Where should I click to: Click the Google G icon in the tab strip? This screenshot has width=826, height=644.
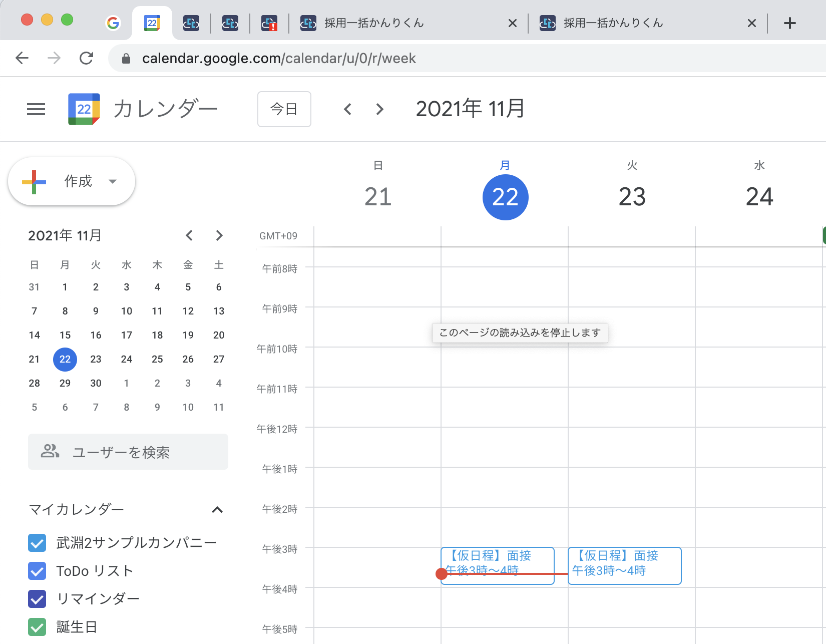113,23
